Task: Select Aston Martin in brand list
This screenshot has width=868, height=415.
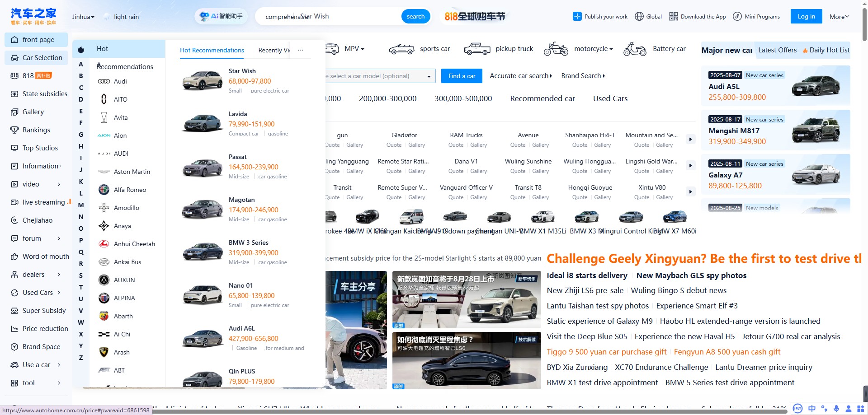Action: (132, 172)
